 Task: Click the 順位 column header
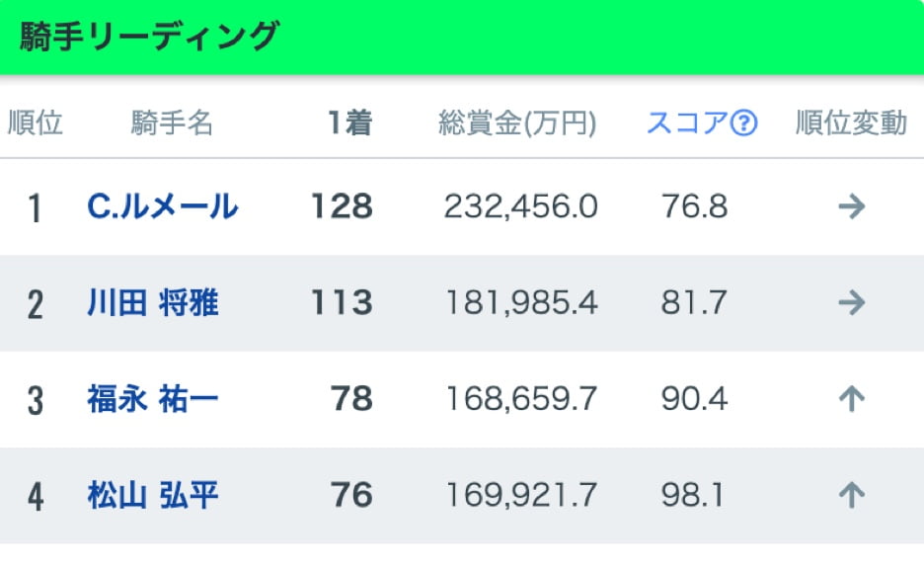point(36,123)
